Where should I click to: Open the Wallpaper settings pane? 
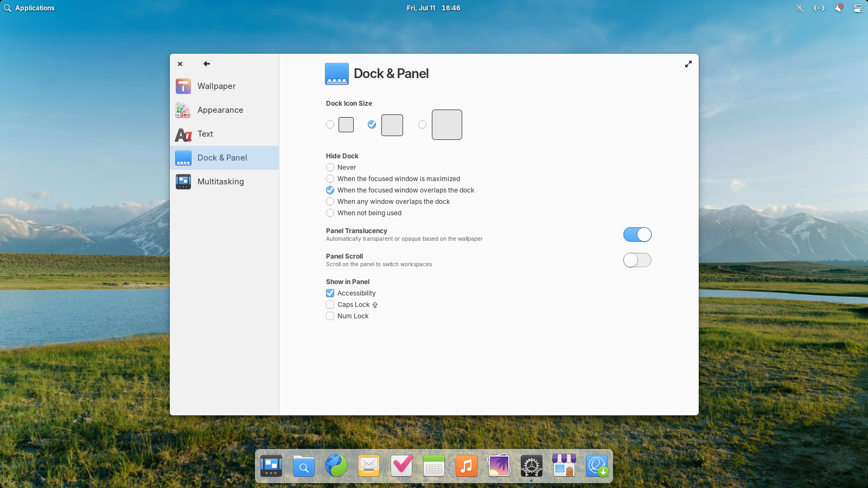tap(224, 86)
